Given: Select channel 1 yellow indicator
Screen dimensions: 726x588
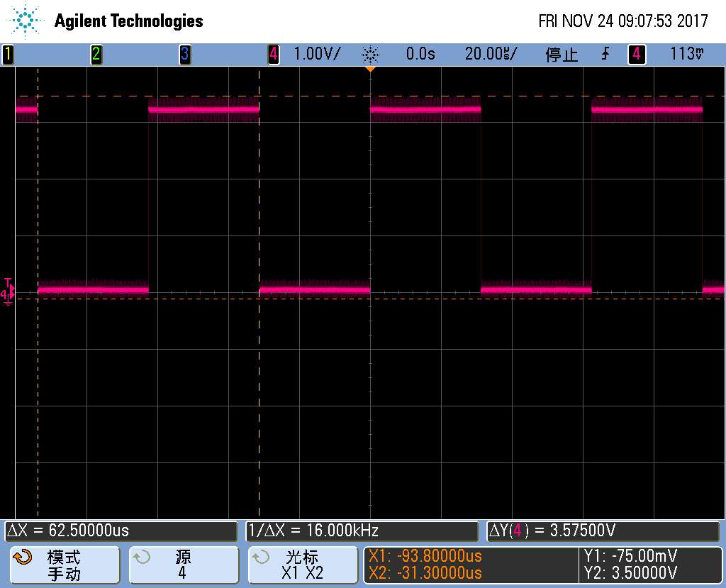Looking at the screenshot, I should point(8,55).
